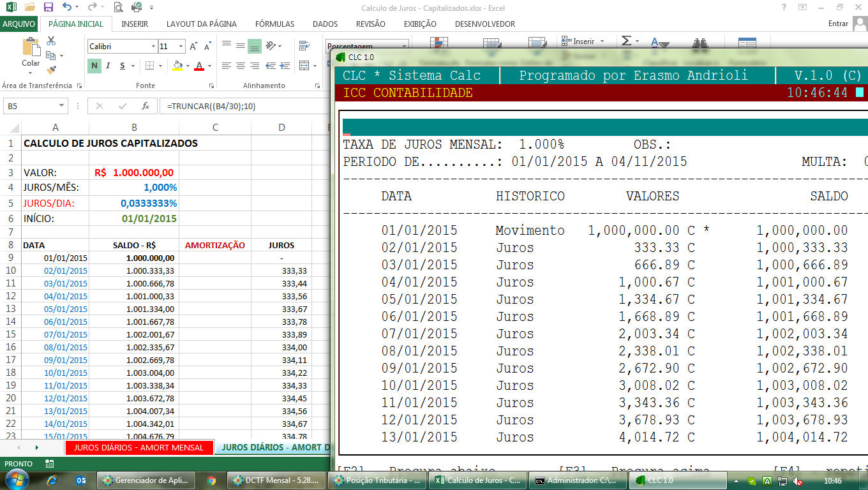Insert function using the fx icon

pyautogui.click(x=146, y=106)
